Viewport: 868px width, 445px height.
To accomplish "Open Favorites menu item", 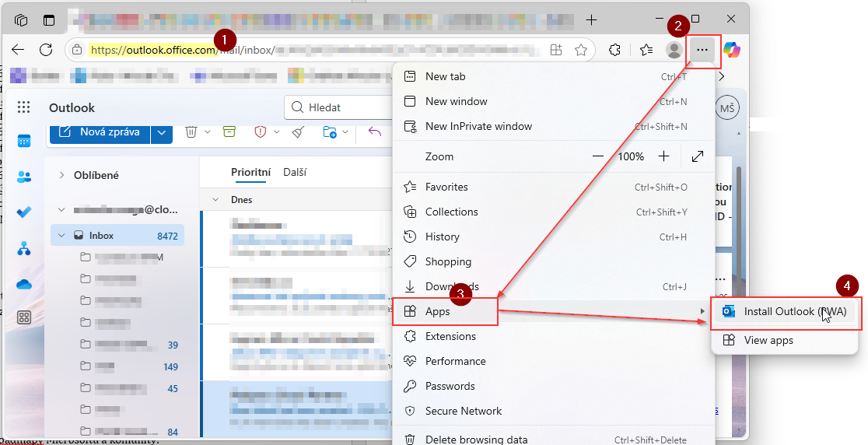I will 555,187.
